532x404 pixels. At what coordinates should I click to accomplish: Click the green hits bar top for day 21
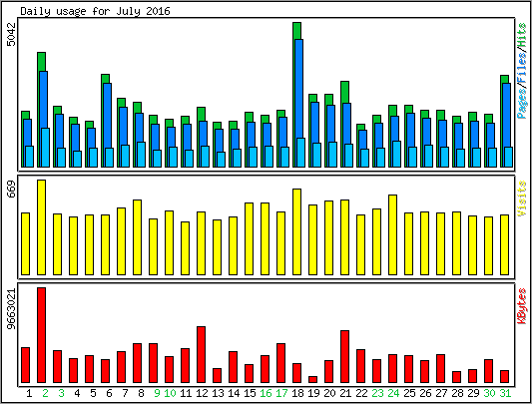point(344,92)
